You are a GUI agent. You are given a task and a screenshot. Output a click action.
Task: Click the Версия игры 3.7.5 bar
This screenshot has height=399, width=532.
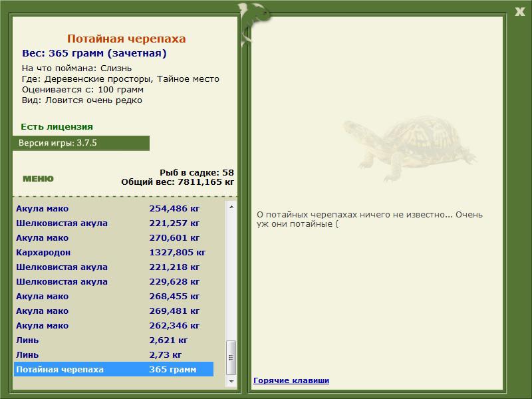pos(81,143)
